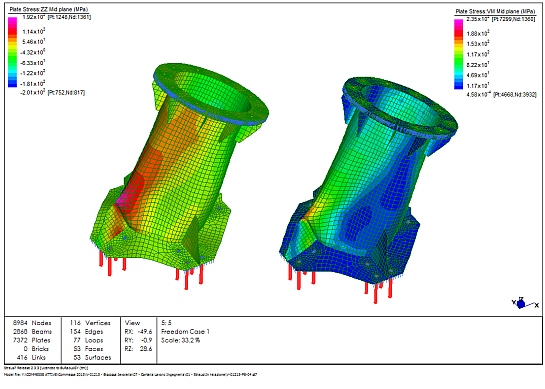Click the ZZ stress color legend bar
This screenshot has width=545, height=389.
tap(13, 52)
